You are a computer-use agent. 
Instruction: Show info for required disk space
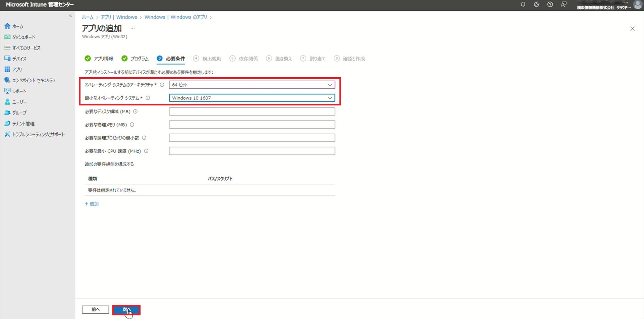pos(135,111)
